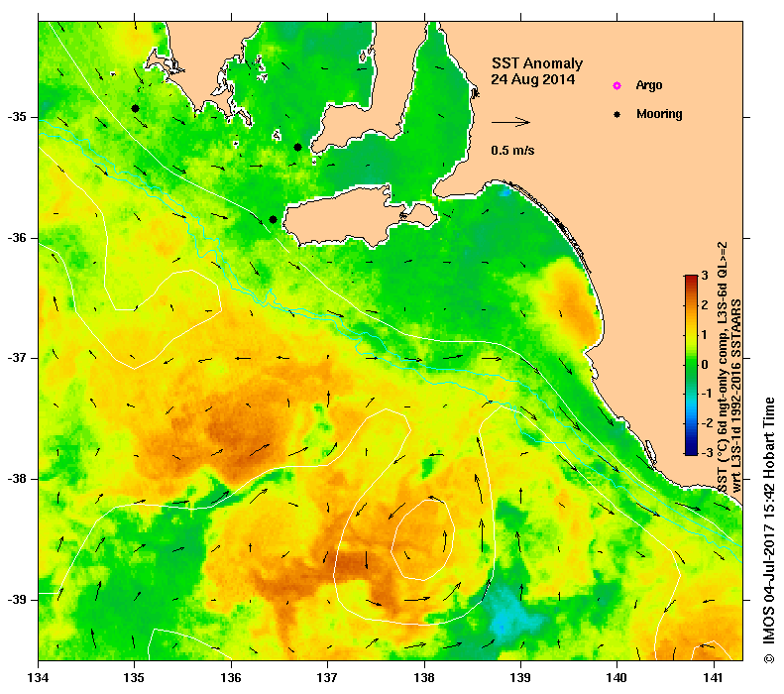The width and height of the screenshot is (784, 694).
Task: Click the Argo legend label
Action: pos(649,85)
